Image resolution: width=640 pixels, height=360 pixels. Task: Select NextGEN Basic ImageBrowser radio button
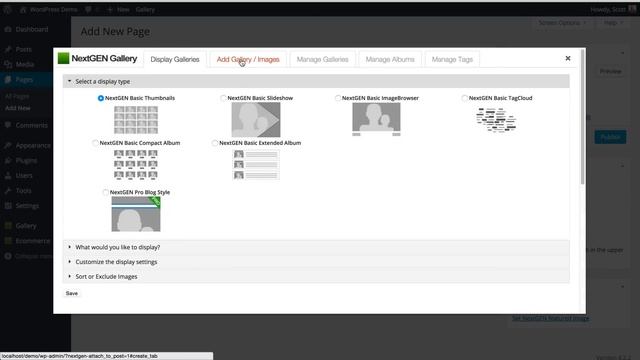coord(338,98)
